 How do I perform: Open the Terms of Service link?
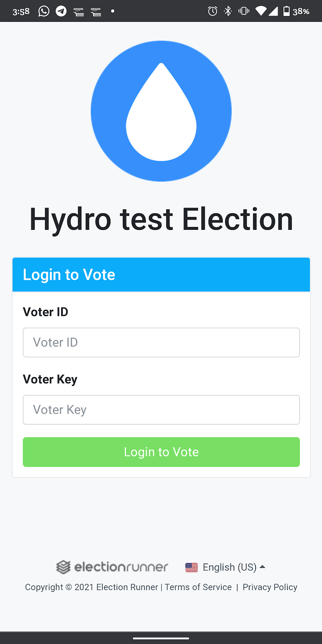(x=198, y=587)
